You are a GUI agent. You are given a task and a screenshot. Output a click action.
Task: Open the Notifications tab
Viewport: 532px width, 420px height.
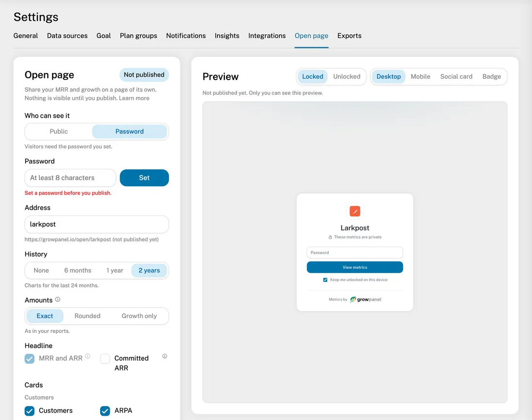pos(186,35)
